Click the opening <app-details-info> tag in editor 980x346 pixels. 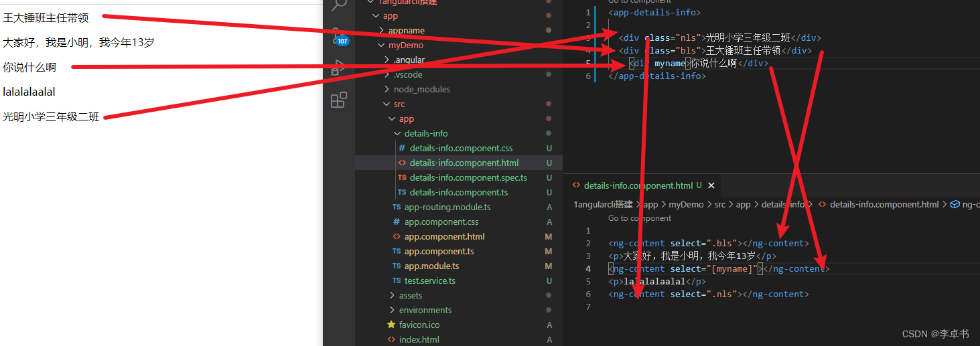654,12
